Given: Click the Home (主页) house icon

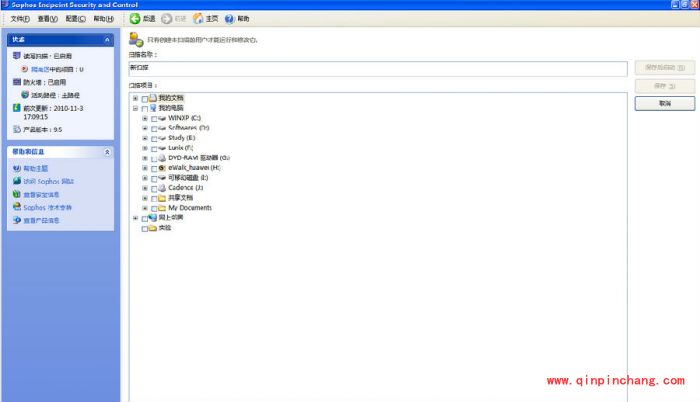Looking at the screenshot, I should (x=198, y=19).
